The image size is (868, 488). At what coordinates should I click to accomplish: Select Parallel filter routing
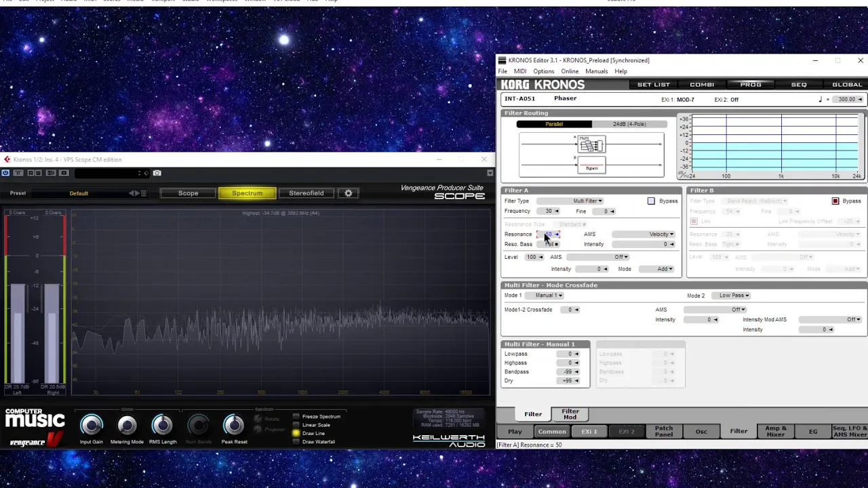coord(554,124)
